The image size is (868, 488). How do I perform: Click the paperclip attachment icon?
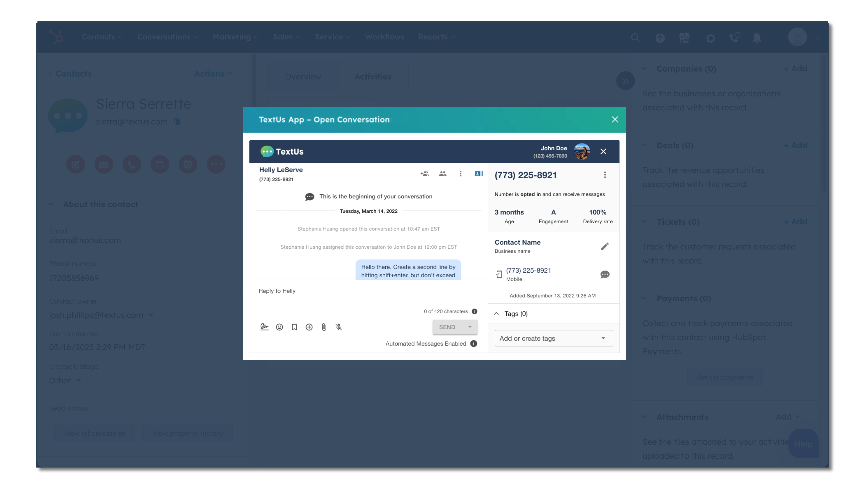click(x=324, y=327)
